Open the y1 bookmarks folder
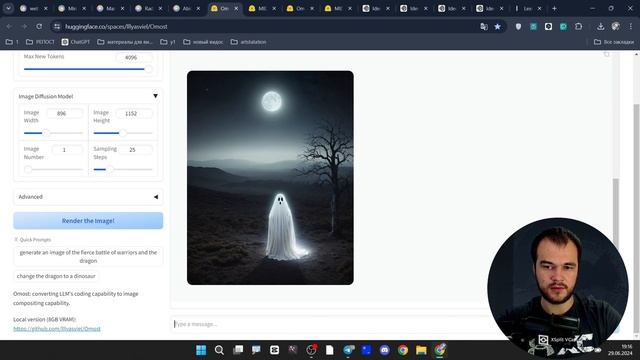The height and width of the screenshot is (360, 640). (168, 42)
